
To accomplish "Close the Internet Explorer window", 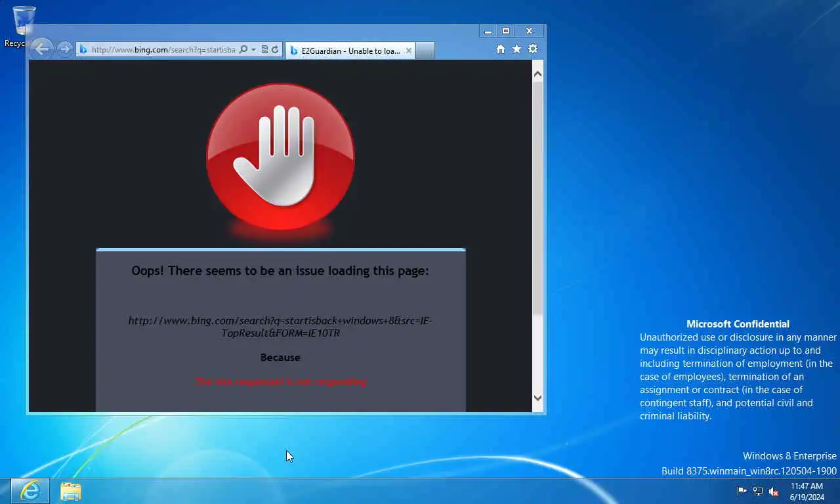I will coord(529,31).
